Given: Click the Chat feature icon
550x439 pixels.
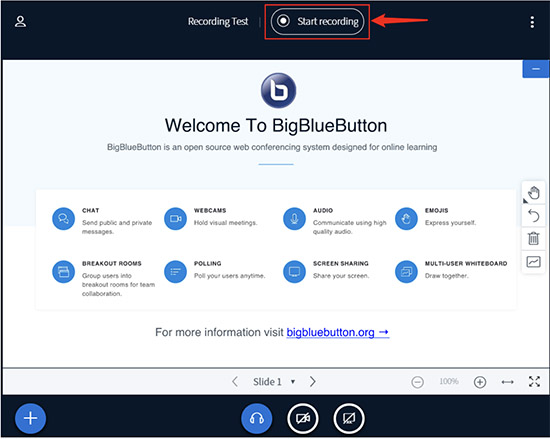Looking at the screenshot, I should [63, 218].
